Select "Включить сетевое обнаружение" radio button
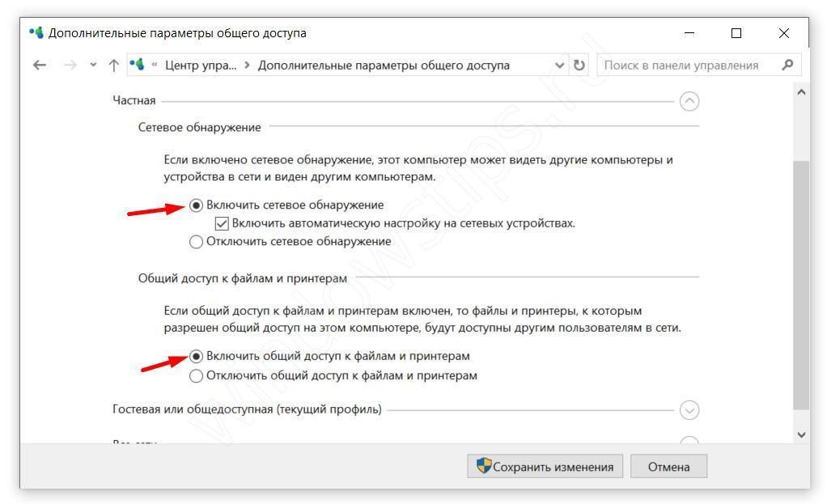 [x=196, y=205]
